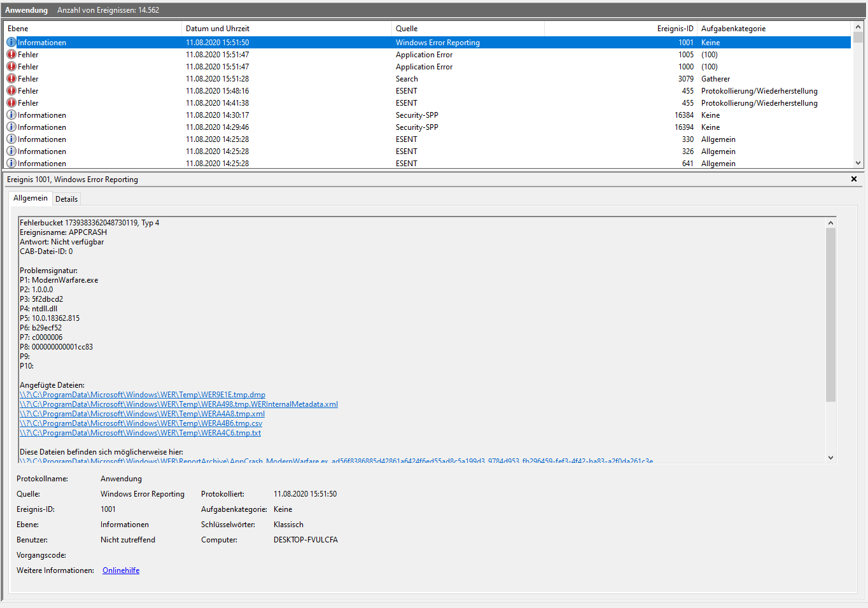This screenshot has height=608, width=868.
Task: Select the Search event 3079 row
Action: pyautogui.click(x=427, y=78)
